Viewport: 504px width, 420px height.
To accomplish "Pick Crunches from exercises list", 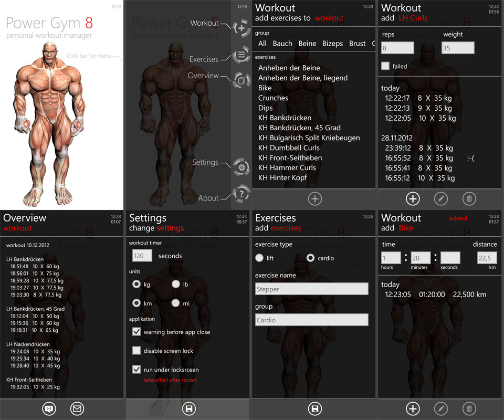I will [273, 98].
